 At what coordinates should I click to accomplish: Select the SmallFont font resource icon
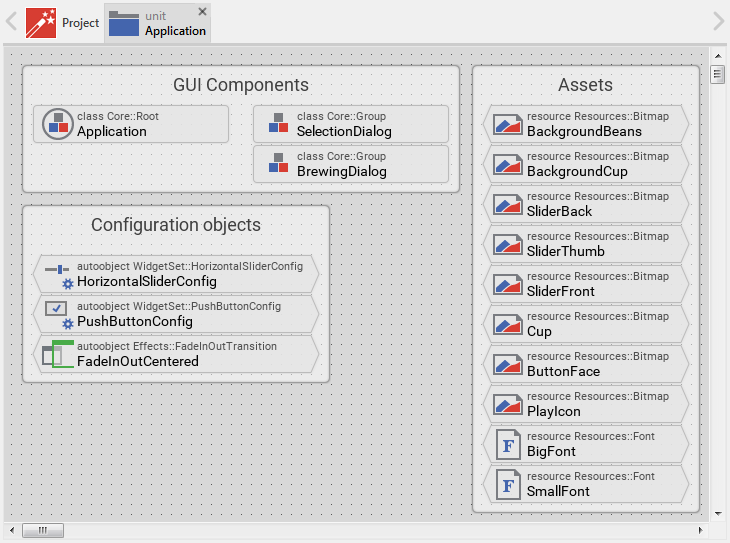pyautogui.click(x=508, y=484)
